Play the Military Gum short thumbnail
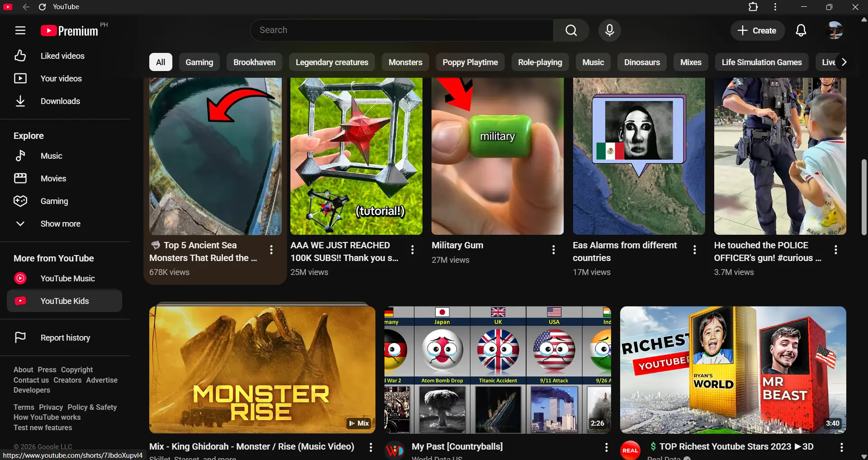The image size is (868, 460). [x=498, y=156]
